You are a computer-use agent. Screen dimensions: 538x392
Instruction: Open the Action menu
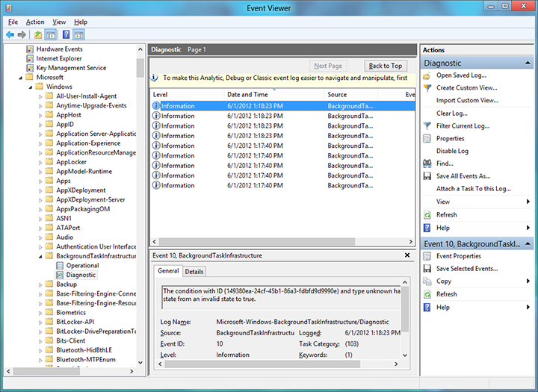click(x=35, y=22)
